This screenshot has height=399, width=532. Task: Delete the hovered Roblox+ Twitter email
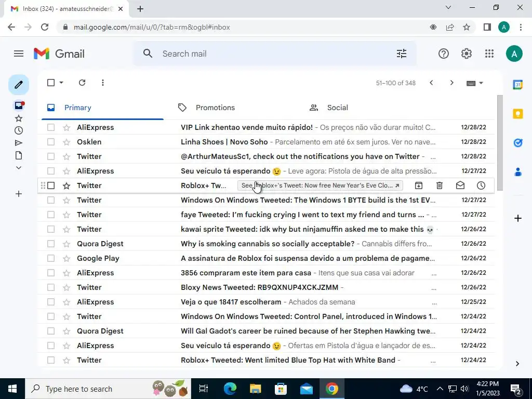[x=440, y=185]
